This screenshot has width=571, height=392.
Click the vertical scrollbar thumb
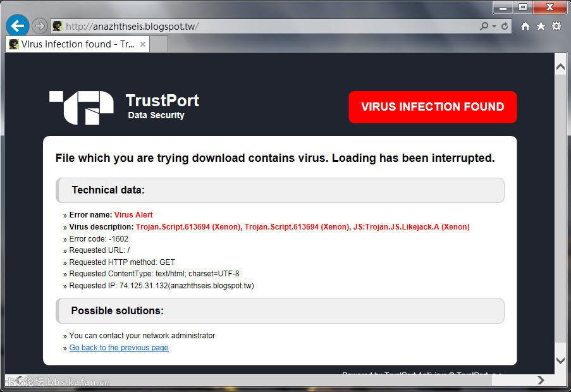(x=560, y=208)
